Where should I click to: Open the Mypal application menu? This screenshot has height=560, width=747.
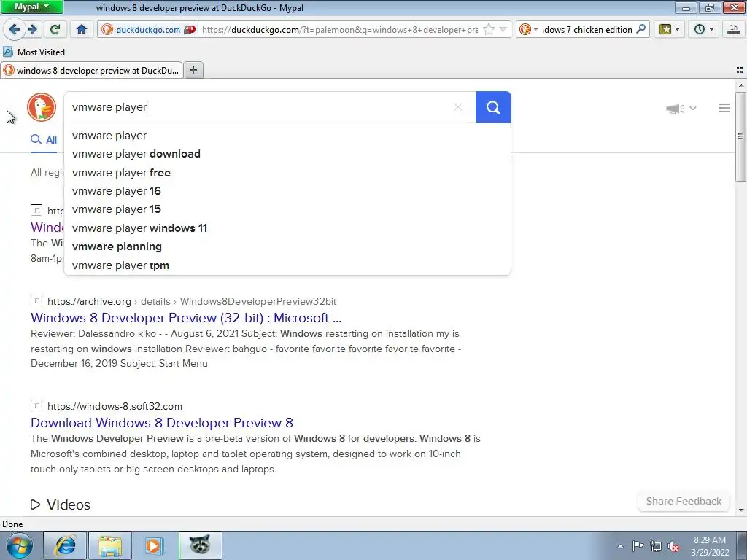32,7
